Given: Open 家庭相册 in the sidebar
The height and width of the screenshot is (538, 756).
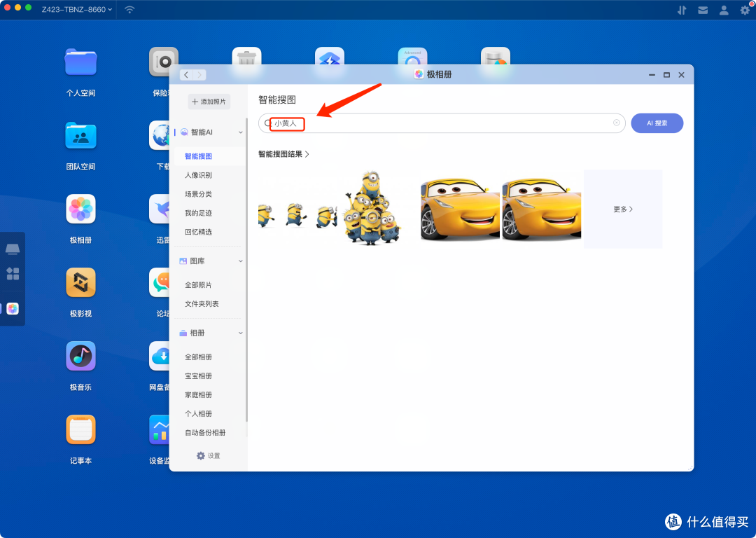Looking at the screenshot, I should [x=198, y=394].
